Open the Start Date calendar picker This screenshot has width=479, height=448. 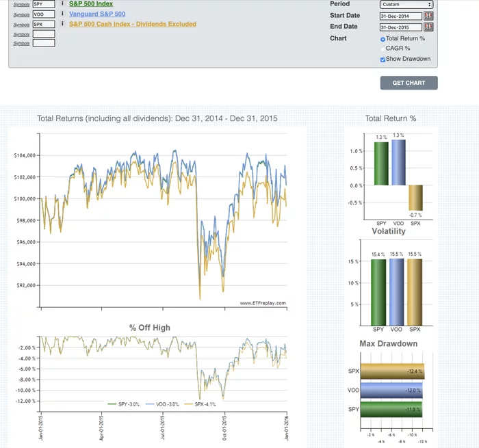[x=428, y=16]
